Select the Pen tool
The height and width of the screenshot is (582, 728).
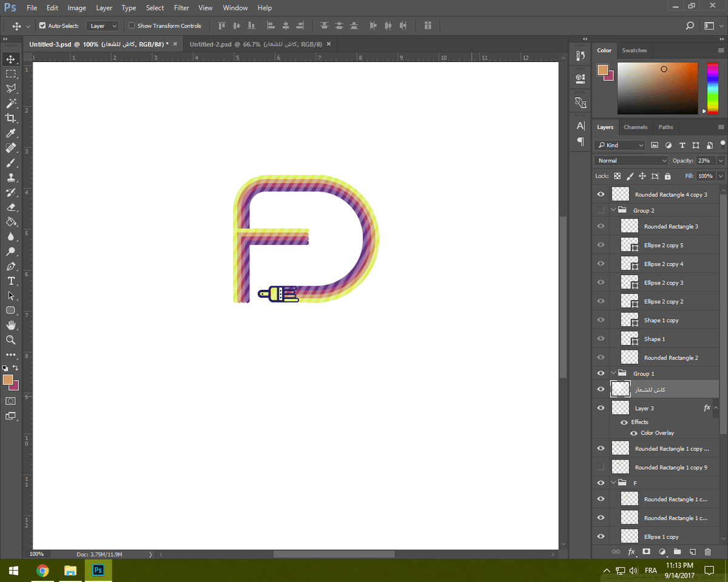[x=10, y=267]
